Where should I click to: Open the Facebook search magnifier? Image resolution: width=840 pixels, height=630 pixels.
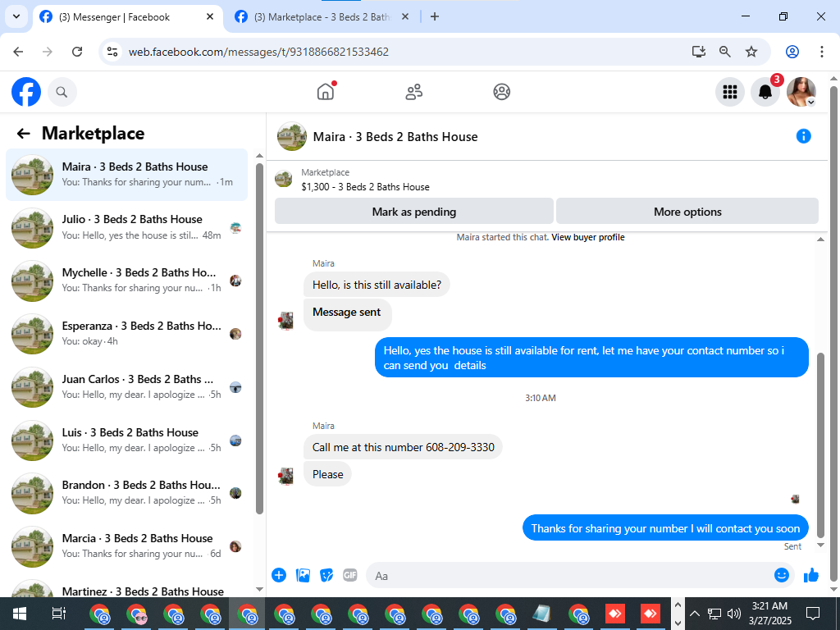[x=62, y=92]
